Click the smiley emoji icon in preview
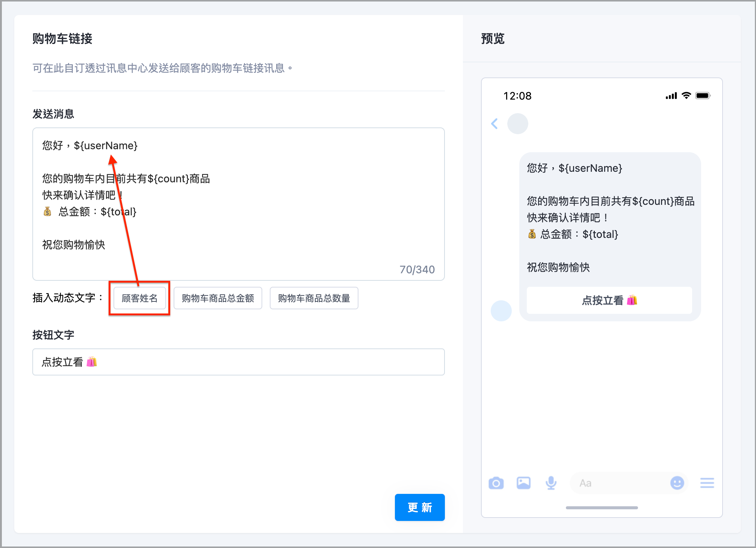The image size is (756, 548). (x=677, y=483)
